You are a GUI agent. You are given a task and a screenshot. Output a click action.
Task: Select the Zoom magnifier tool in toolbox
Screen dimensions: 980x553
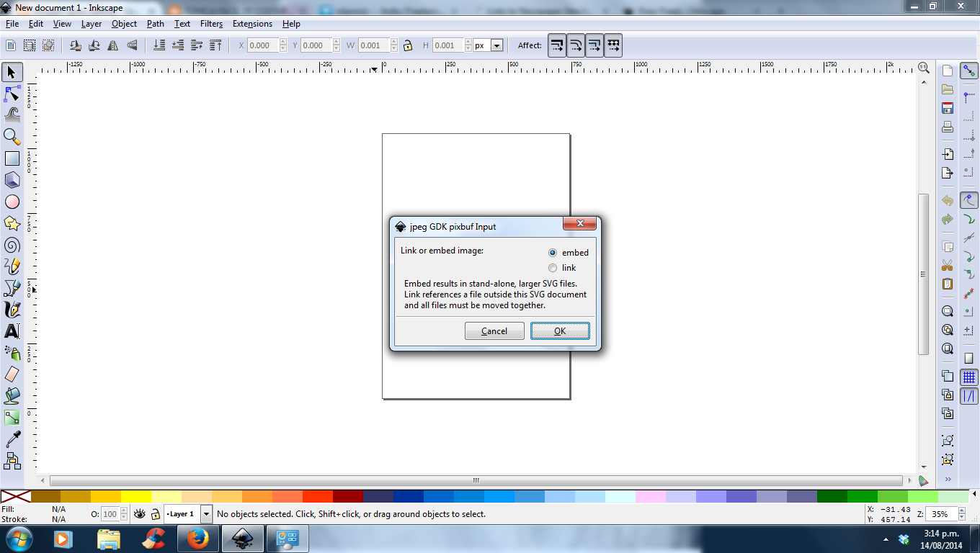point(12,137)
